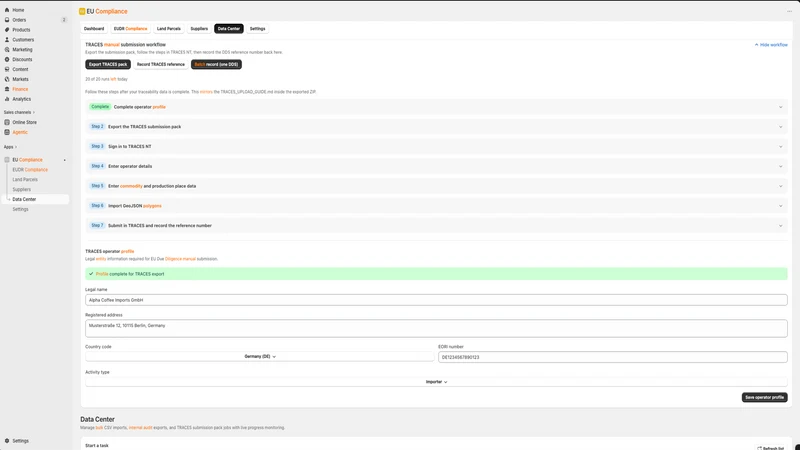
Task: Open the Activity type Importer dropdown
Action: (x=436, y=382)
